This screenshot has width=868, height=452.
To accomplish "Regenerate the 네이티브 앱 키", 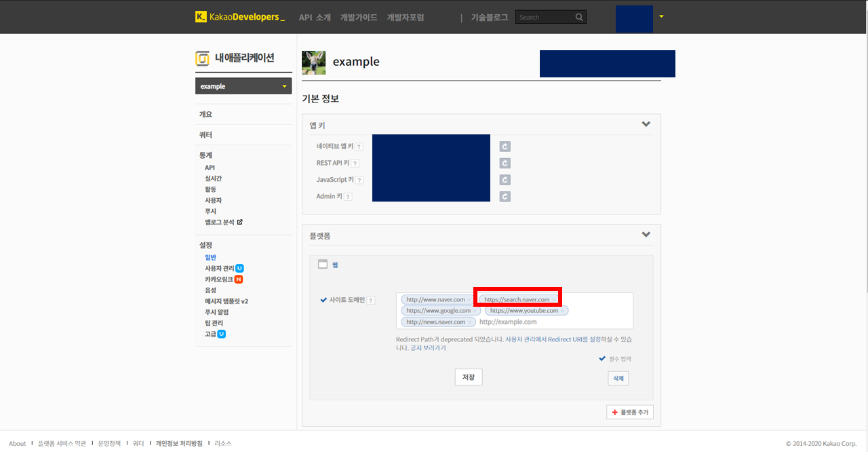I will pos(505,147).
